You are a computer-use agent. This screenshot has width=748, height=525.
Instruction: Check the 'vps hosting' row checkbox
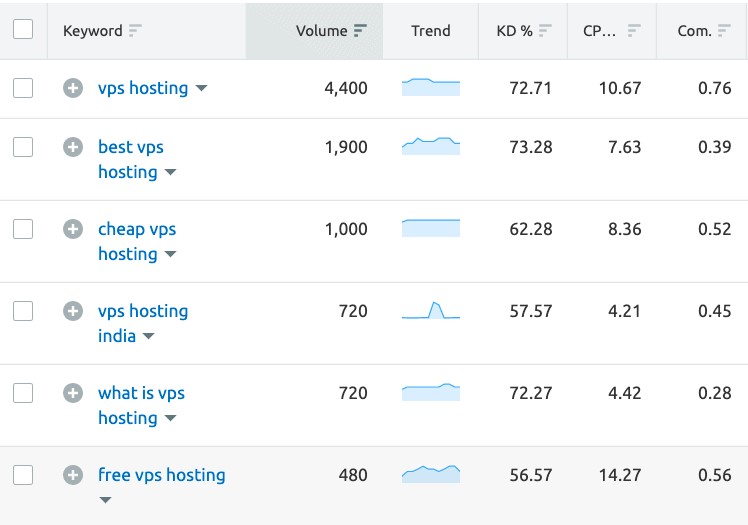point(23,88)
